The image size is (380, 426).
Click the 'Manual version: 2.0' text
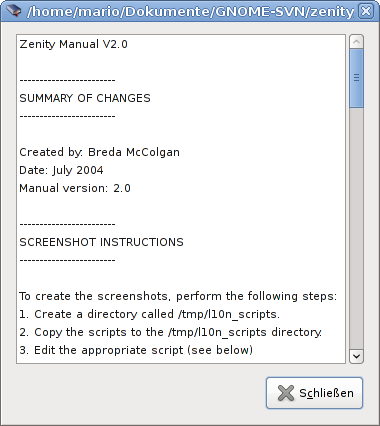coord(75,188)
